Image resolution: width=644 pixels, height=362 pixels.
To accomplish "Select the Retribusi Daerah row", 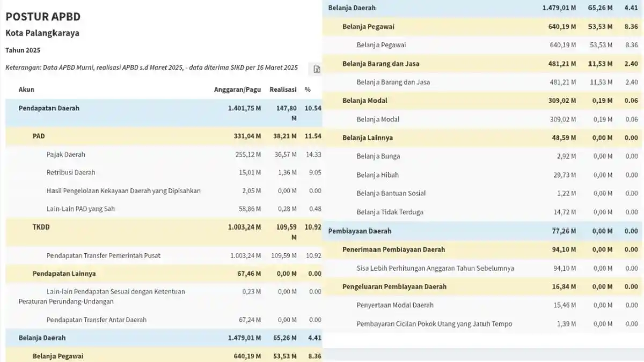I will (x=164, y=173).
